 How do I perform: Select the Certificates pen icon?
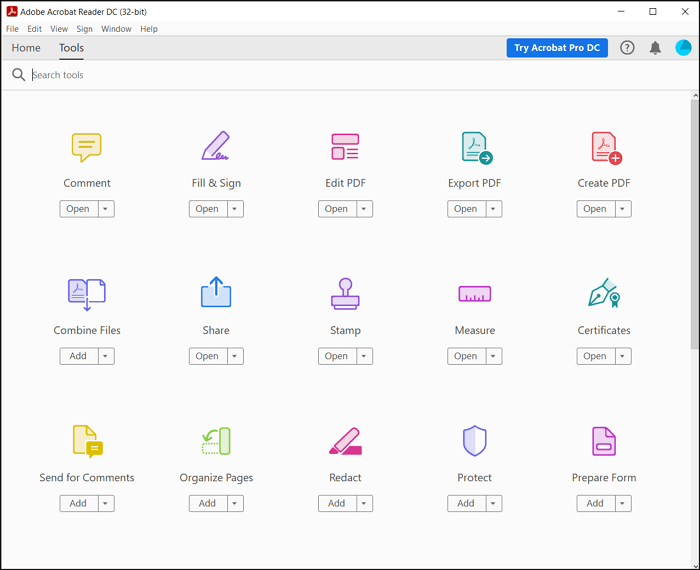click(x=604, y=293)
